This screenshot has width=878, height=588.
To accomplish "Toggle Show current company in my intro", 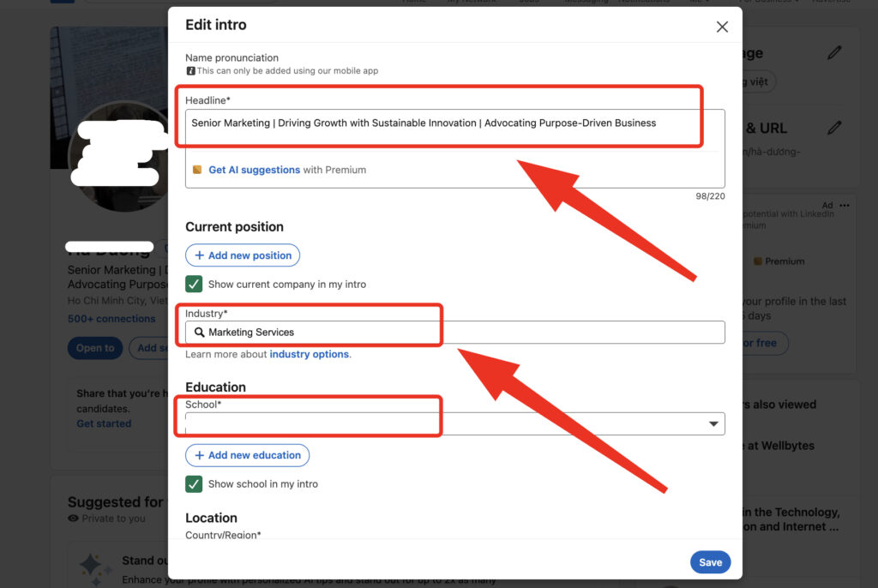I will [x=194, y=284].
